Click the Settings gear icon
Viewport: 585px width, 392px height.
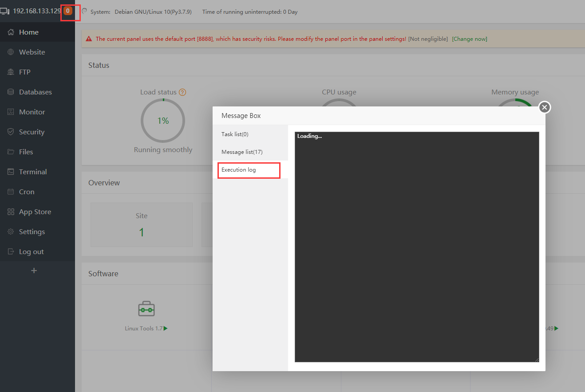(x=11, y=232)
